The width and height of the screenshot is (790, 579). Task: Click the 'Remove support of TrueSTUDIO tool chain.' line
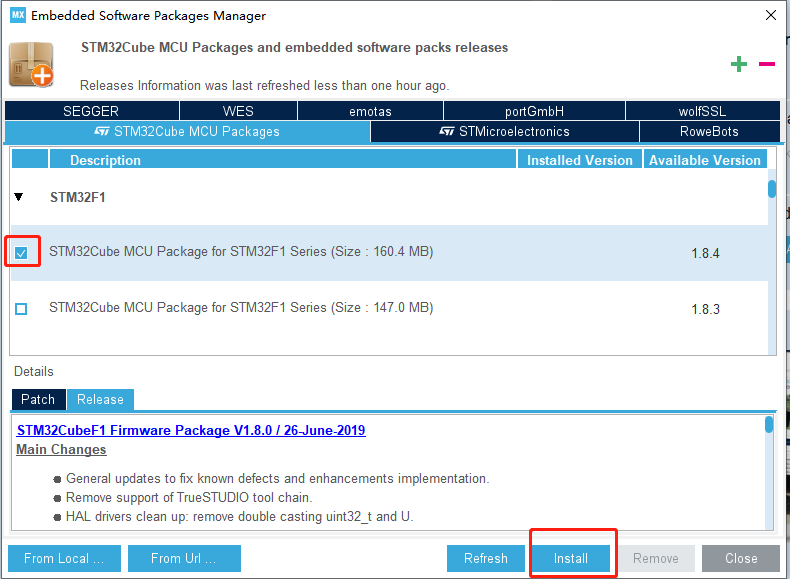[189, 497]
